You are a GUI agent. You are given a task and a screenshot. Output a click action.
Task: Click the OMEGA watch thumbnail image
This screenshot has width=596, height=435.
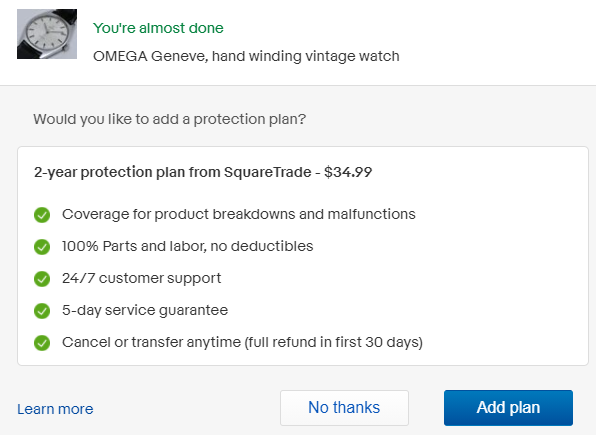pos(47,34)
